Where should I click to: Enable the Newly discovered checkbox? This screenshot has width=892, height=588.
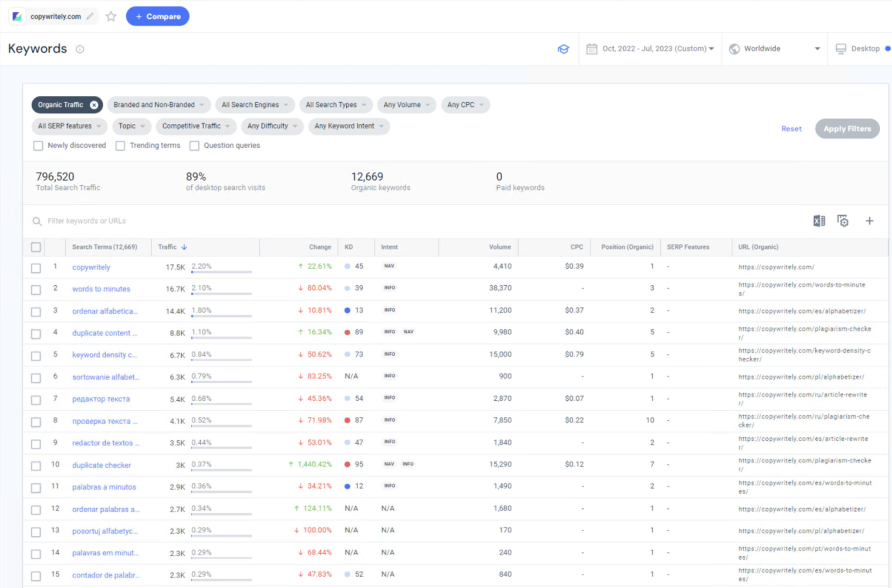[x=38, y=145]
